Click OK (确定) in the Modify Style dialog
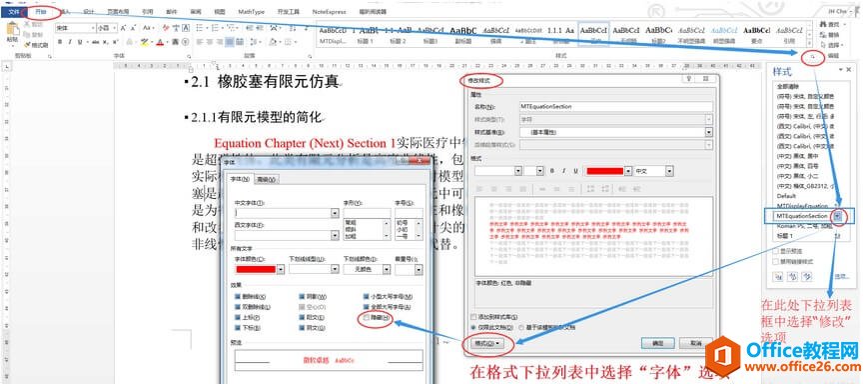The width and height of the screenshot is (868, 384). coord(657,344)
